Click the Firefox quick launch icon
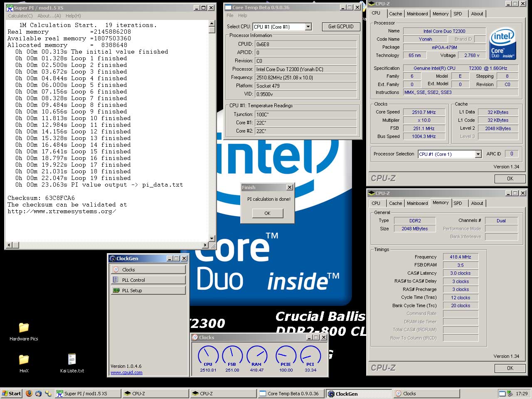Viewport: 532px width, 399px height. point(29,393)
